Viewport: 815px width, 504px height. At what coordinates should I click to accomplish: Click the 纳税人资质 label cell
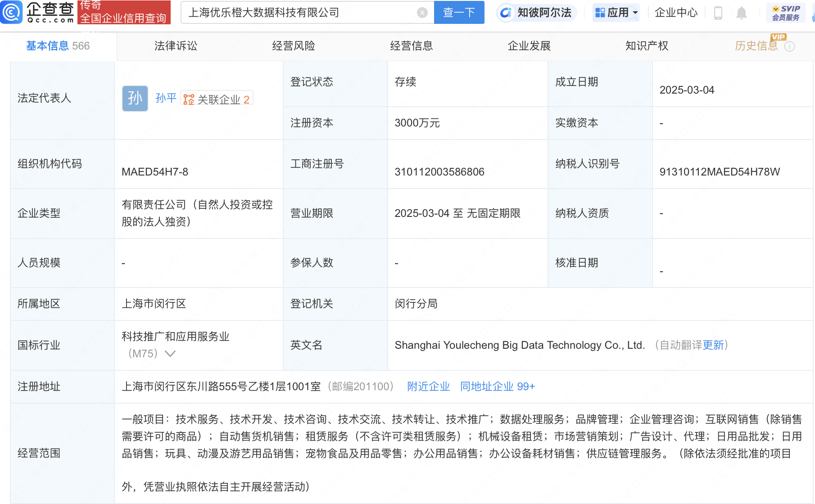(x=600, y=213)
